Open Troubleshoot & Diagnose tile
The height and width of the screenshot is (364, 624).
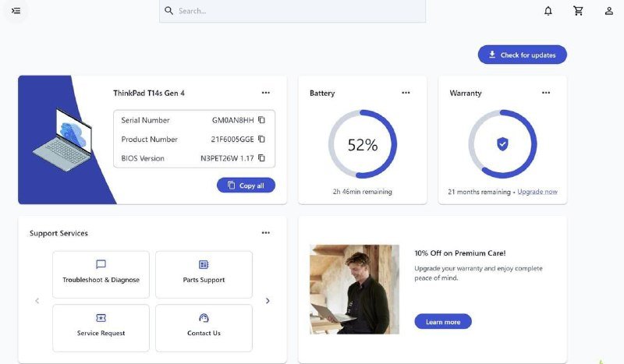(101, 274)
